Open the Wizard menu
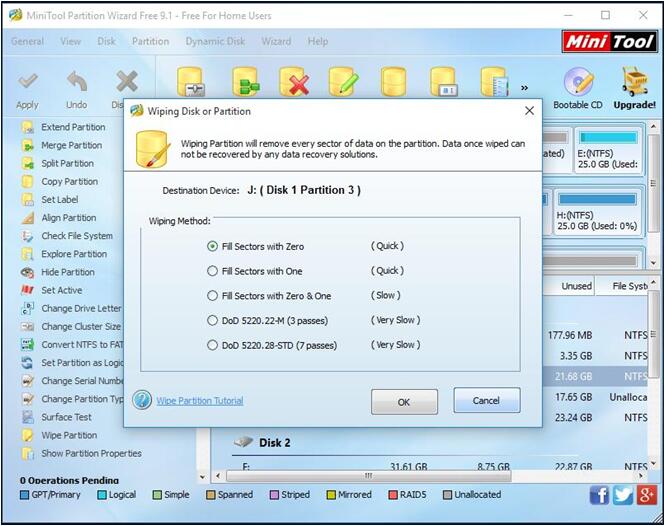 (276, 42)
